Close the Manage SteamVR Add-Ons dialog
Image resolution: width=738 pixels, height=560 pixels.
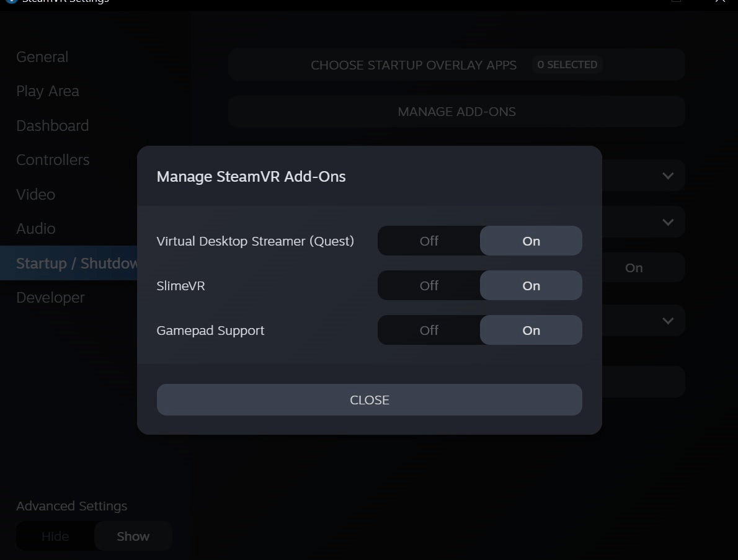370,400
